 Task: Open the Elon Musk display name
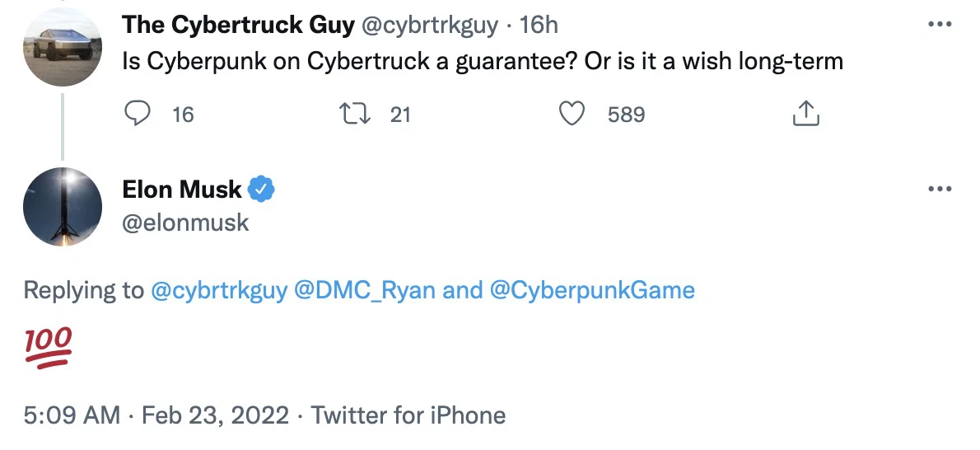[182, 190]
